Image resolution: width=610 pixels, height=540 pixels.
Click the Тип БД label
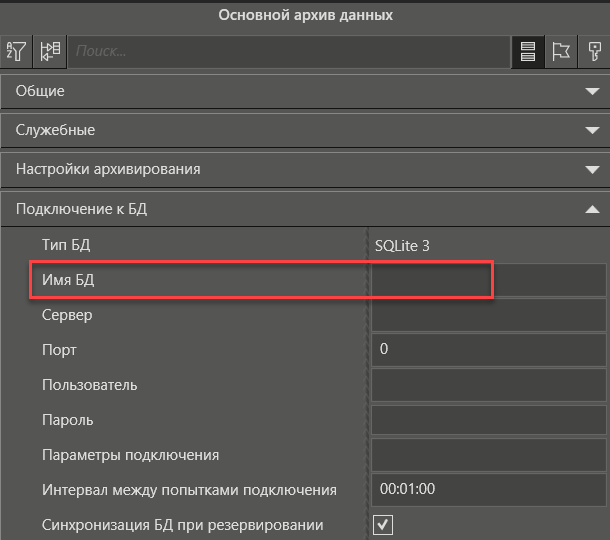click(66, 245)
